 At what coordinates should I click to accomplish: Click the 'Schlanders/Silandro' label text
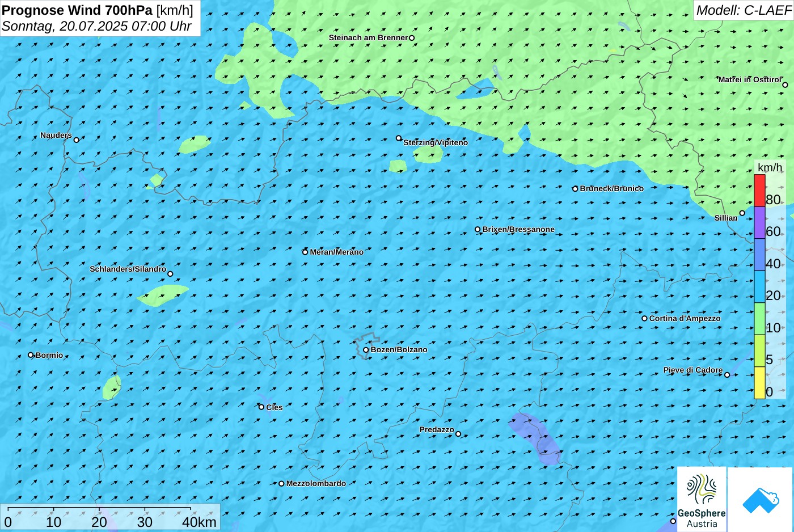point(128,269)
